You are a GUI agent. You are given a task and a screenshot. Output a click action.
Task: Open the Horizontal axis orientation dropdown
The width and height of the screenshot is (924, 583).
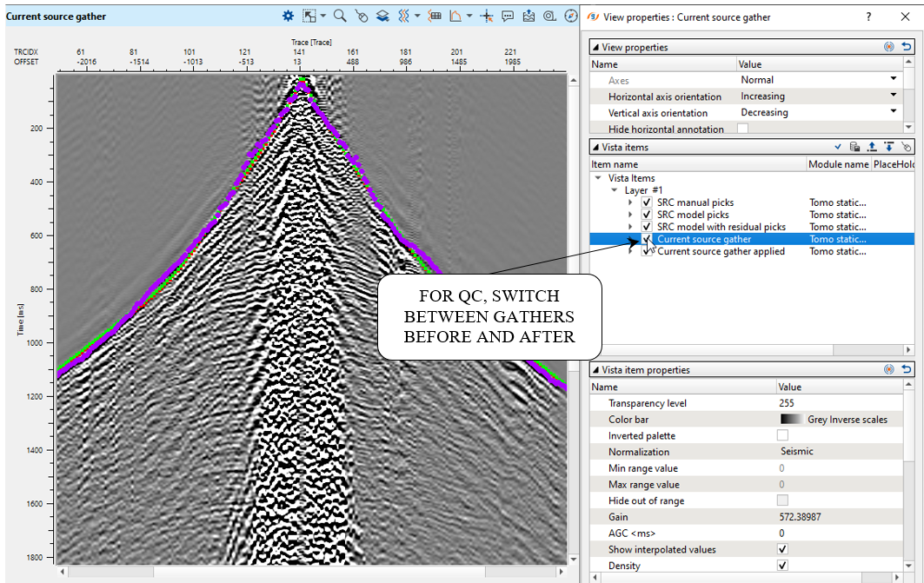click(893, 96)
